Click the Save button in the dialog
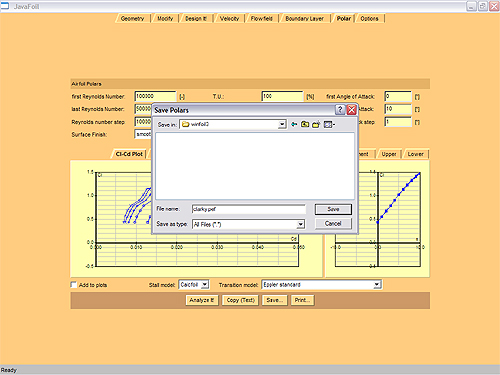 point(333,209)
